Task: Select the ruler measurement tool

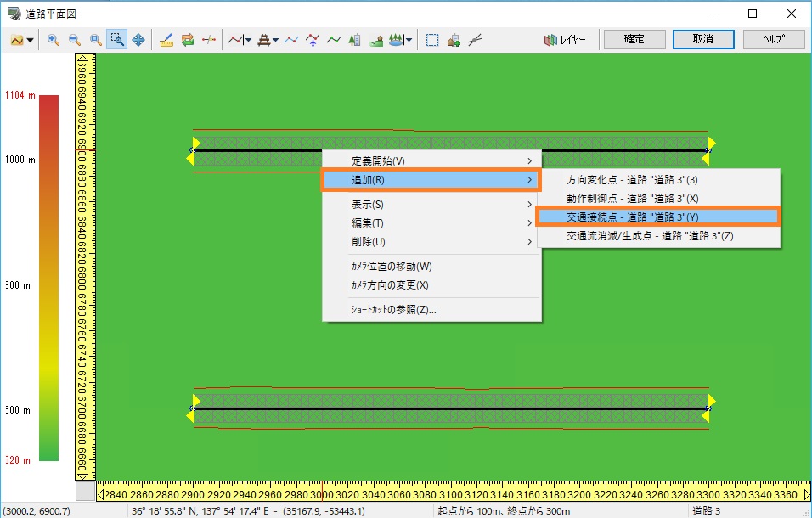Action: point(166,40)
